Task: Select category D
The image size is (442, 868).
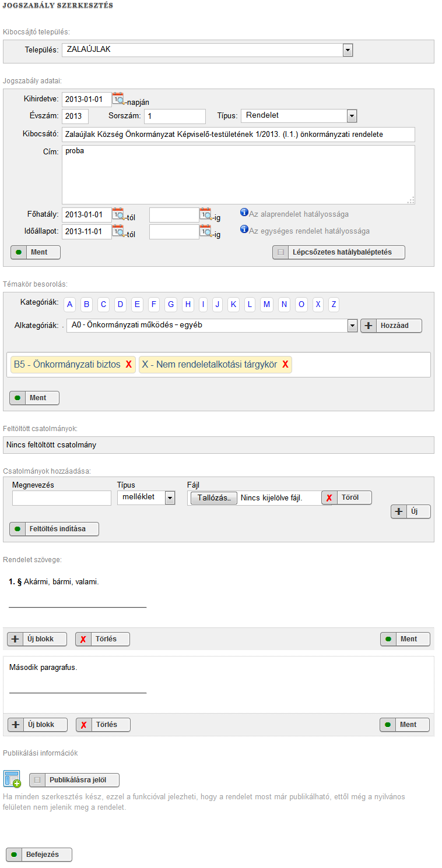Action: (x=120, y=304)
